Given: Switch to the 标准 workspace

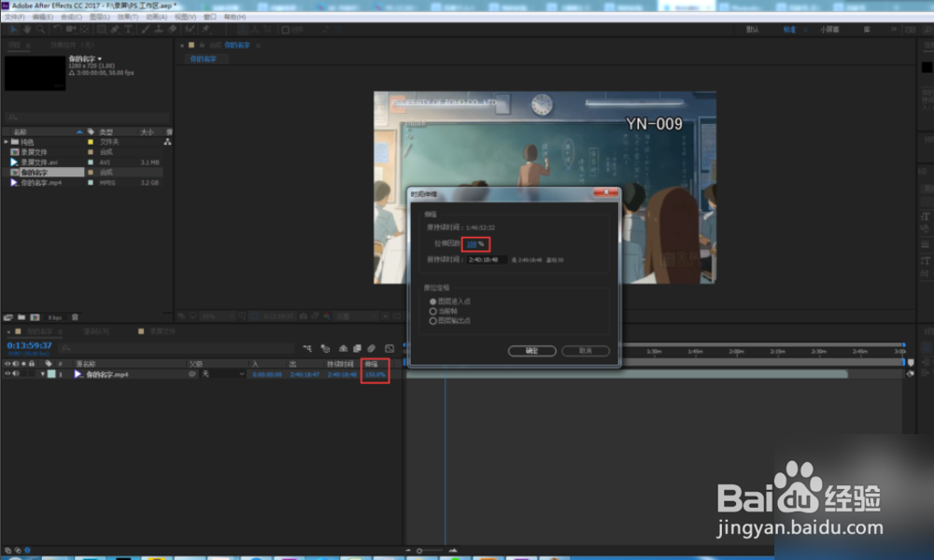Looking at the screenshot, I should tap(789, 29).
